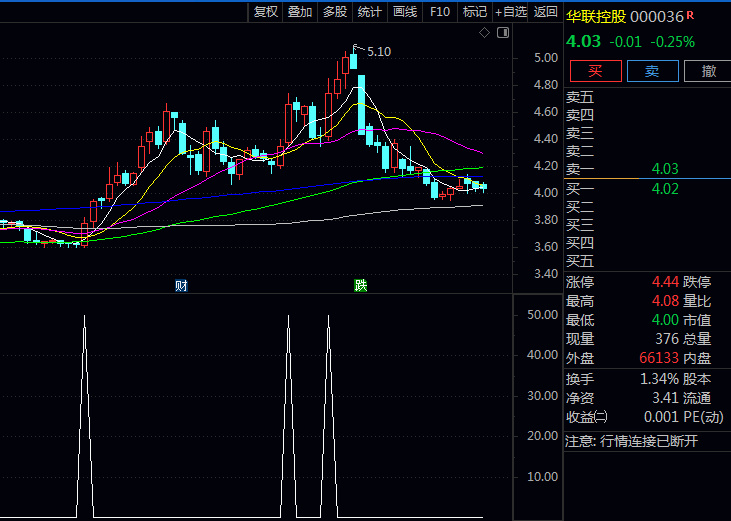Click the 净资 value 3.41
This screenshot has width=731, height=521.
[x=665, y=398]
